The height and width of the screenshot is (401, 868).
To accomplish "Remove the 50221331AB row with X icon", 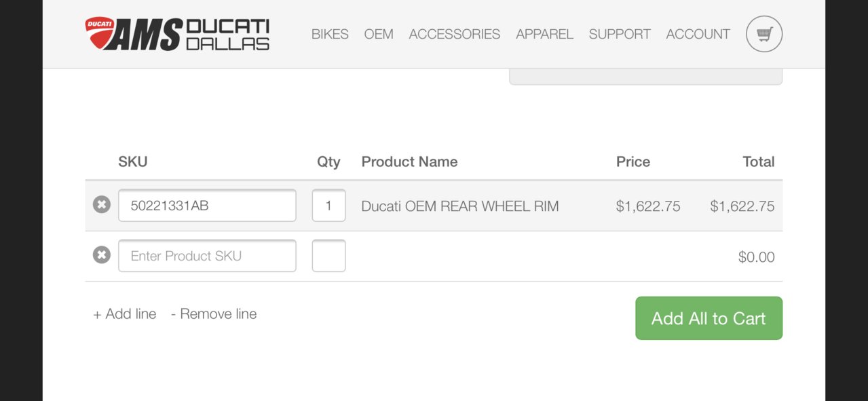I will (102, 204).
